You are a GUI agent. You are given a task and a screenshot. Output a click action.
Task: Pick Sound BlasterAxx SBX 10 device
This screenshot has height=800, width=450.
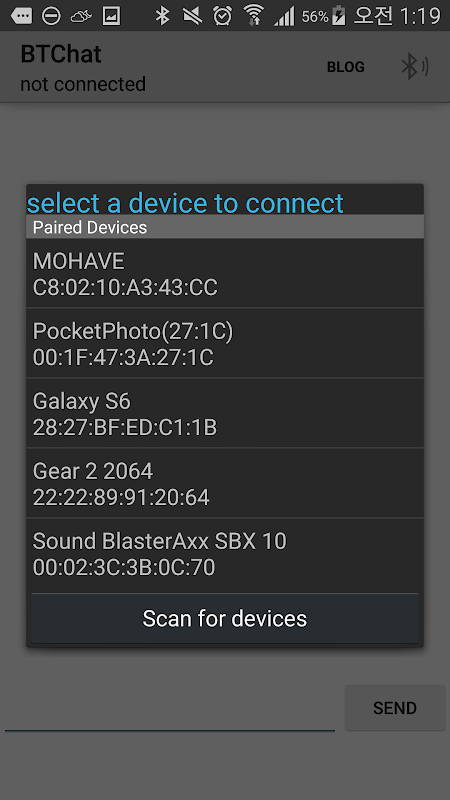point(225,554)
